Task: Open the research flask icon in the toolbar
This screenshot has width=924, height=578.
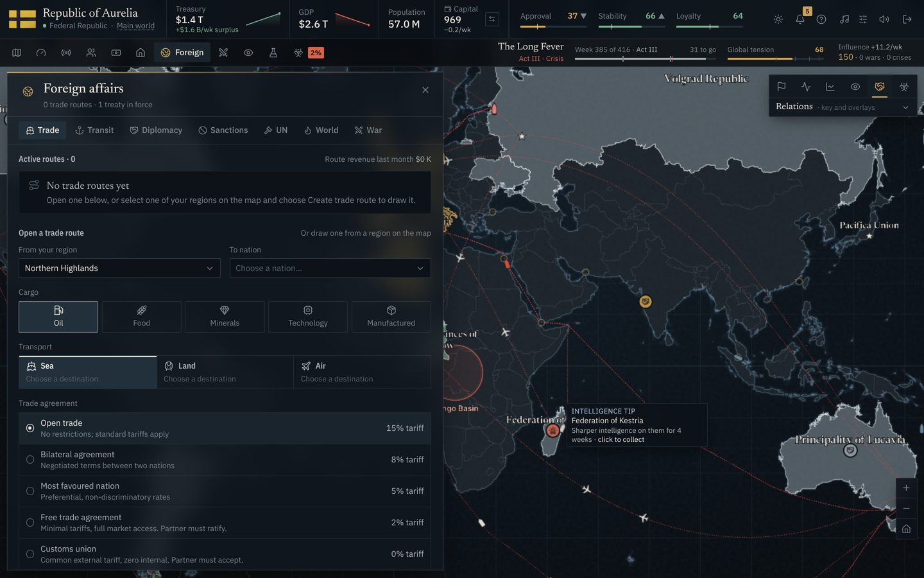Action: (273, 53)
